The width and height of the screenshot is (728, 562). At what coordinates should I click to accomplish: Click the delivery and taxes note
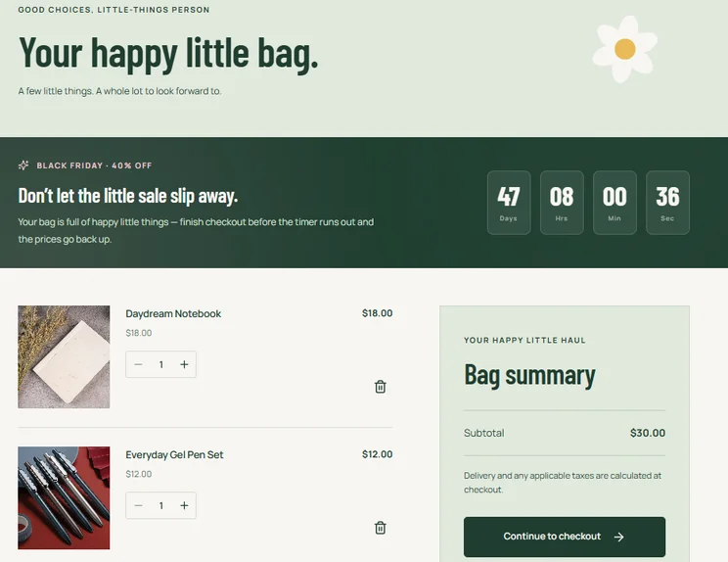(x=563, y=483)
